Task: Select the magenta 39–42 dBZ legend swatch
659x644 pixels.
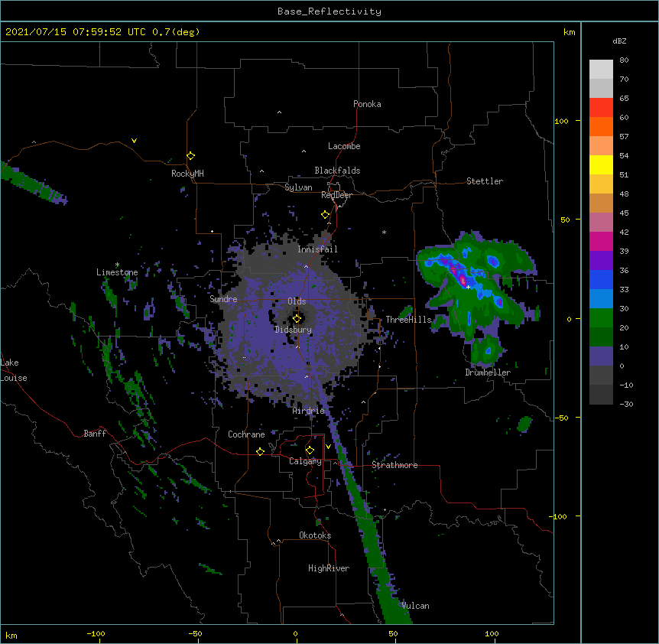Action: click(x=601, y=241)
